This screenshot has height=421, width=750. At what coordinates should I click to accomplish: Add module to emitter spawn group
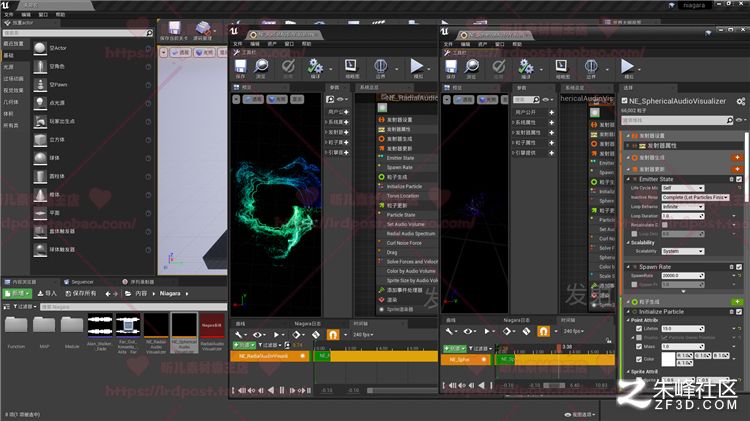click(x=737, y=157)
